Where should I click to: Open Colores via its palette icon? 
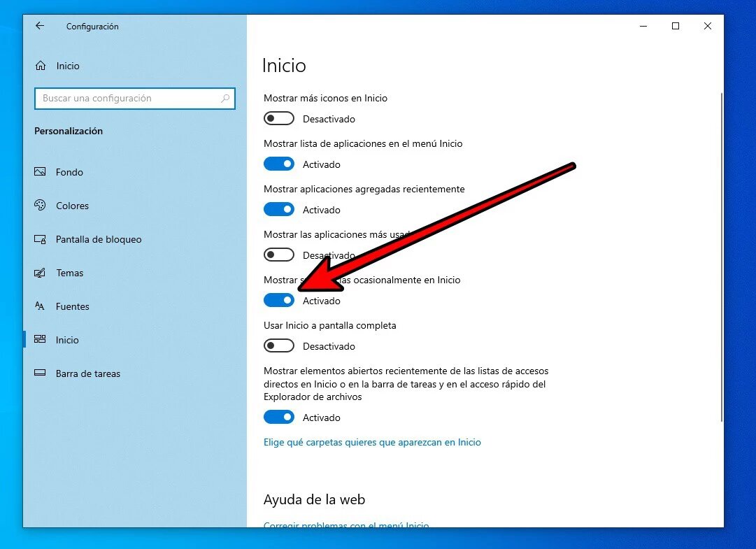pos(41,206)
